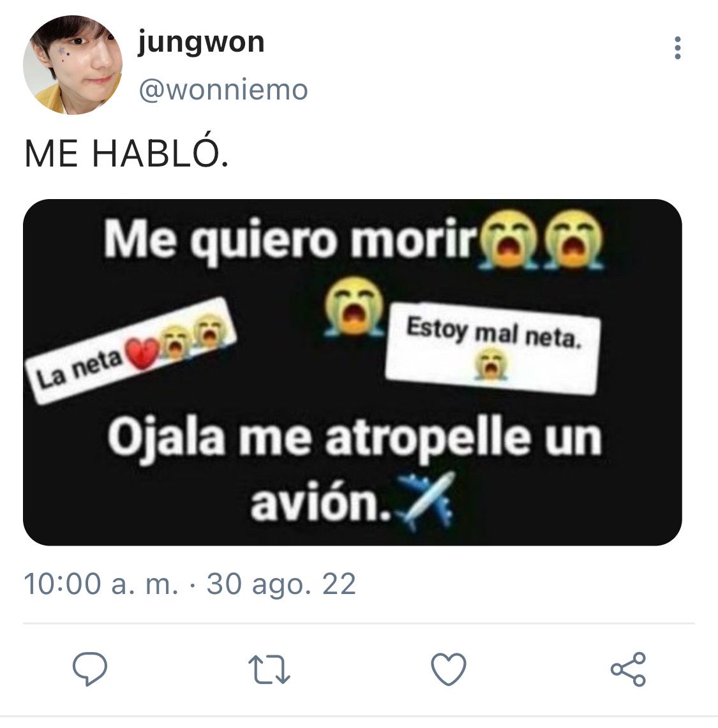Like the tweet with the heart icon

(x=449, y=669)
